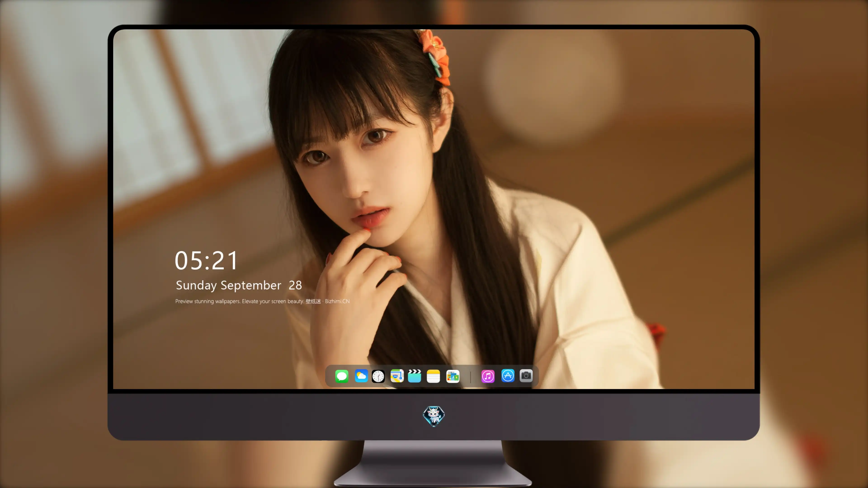The height and width of the screenshot is (488, 868).
Task: Open the Messages app in the dock
Action: coord(342,376)
